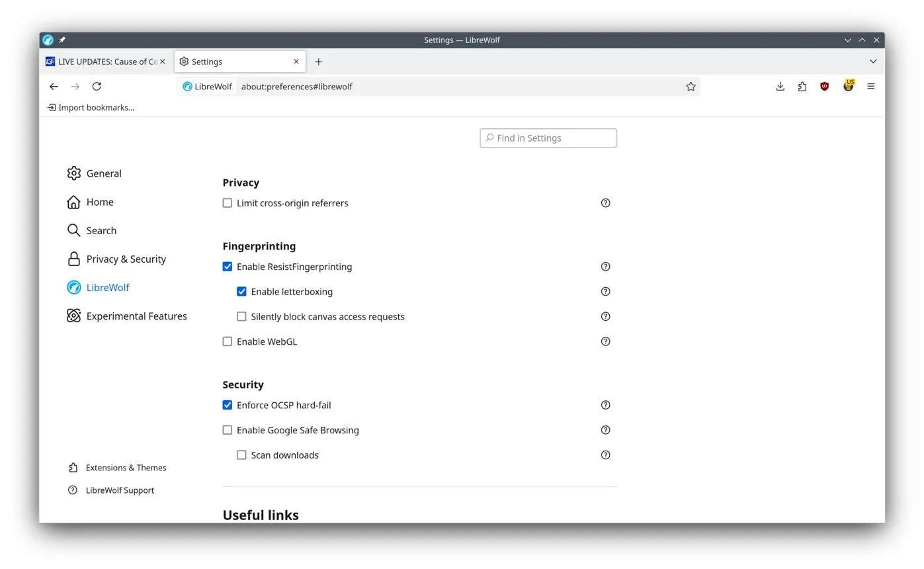Uncheck Enable letterboxing
The height and width of the screenshot is (569, 924).
pos(241,292)
